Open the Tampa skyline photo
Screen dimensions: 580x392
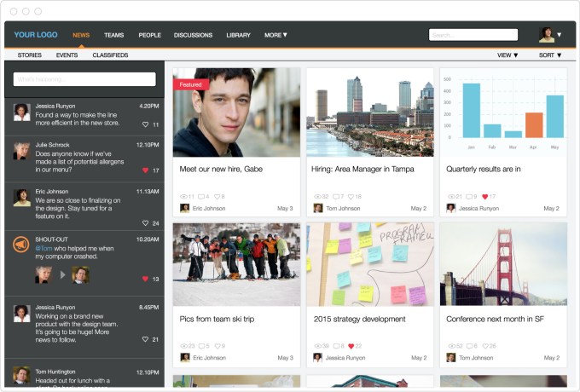click(370, 112)
